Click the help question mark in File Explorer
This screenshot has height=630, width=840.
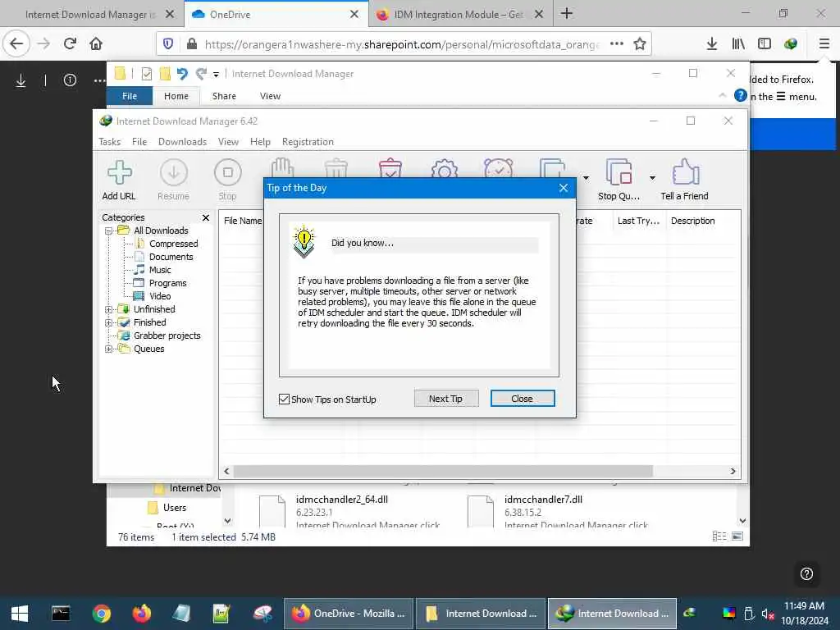coord(741,96)
